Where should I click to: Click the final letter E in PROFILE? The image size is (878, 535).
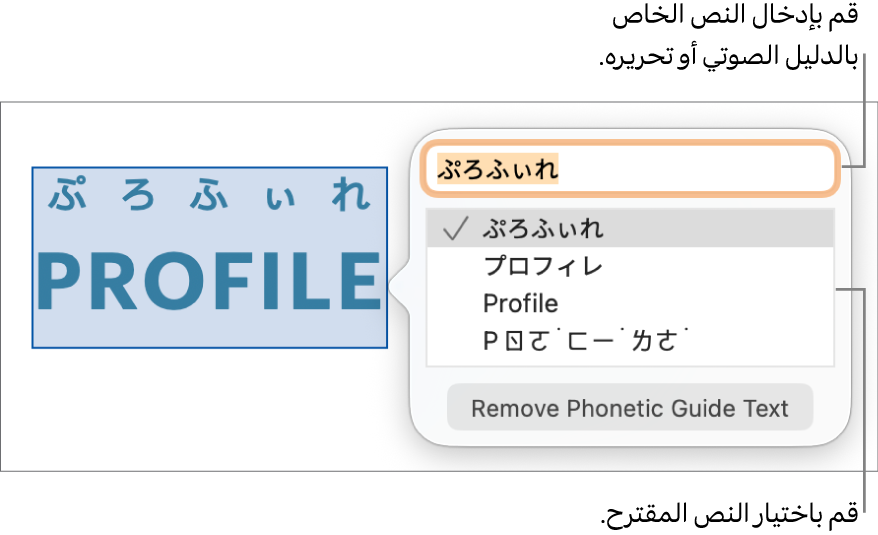pos(361,281)
